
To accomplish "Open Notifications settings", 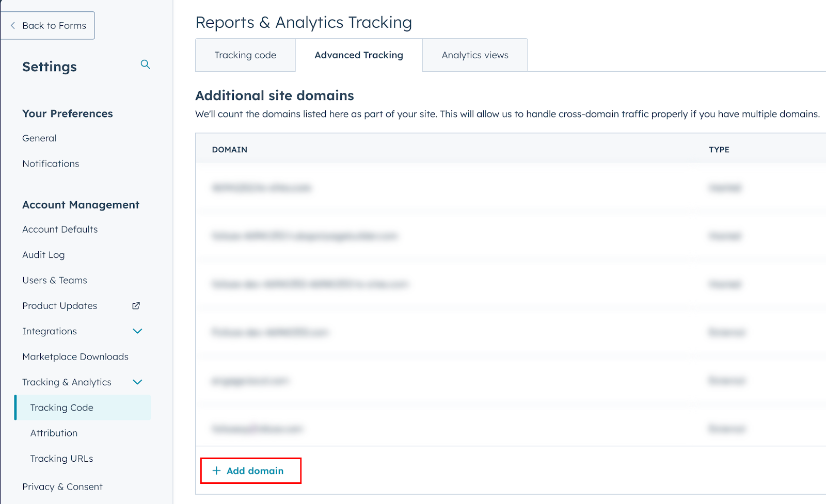I will pos(51,164).
